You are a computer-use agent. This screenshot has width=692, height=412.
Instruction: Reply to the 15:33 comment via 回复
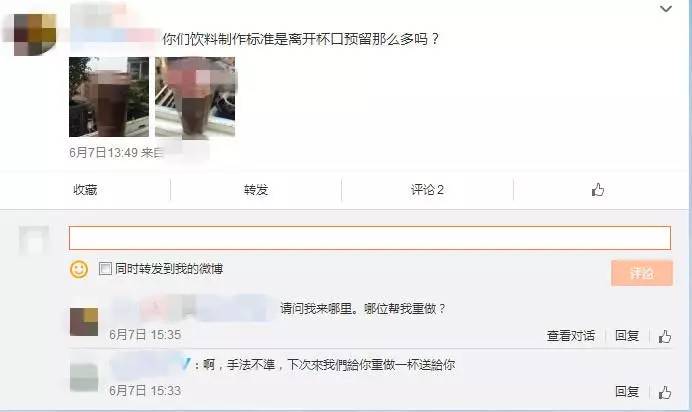[x=627, y=391]
